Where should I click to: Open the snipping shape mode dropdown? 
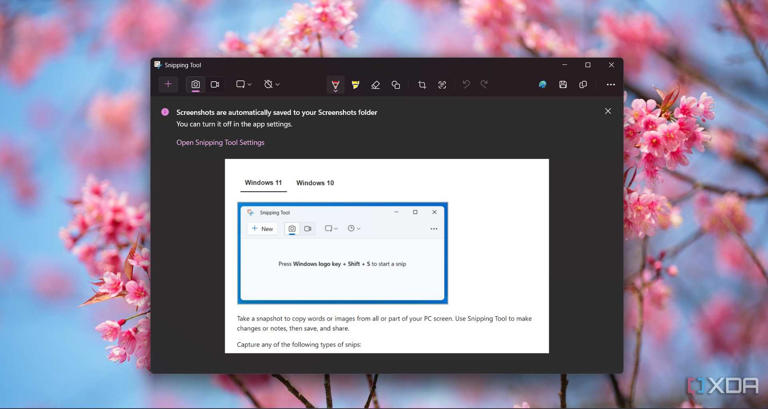(243, 84)
